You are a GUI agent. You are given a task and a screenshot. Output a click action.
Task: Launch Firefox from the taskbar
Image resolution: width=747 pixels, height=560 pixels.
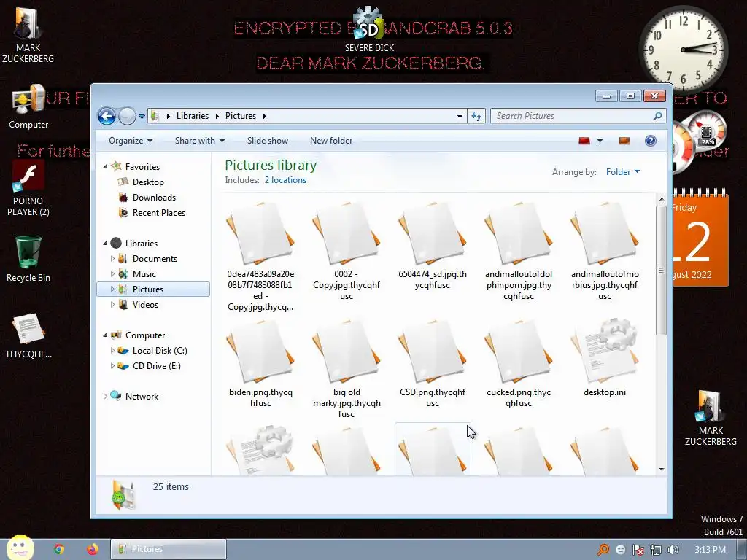[x=93, y=549]
